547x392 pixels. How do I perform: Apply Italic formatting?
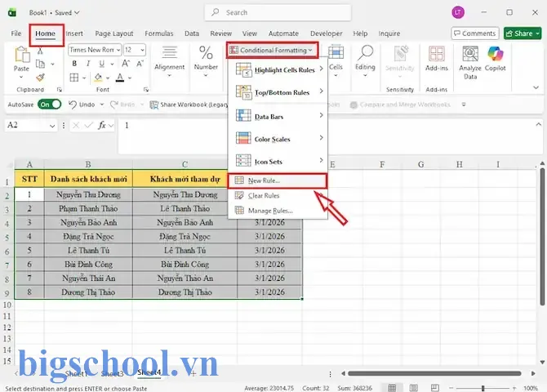pos(88,64)
